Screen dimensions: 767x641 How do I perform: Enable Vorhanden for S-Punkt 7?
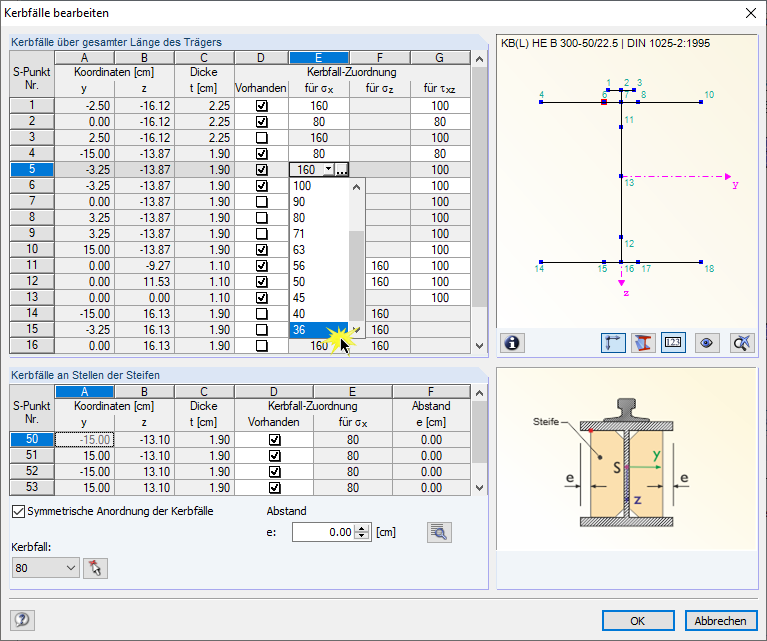click(x=262, y=202)
